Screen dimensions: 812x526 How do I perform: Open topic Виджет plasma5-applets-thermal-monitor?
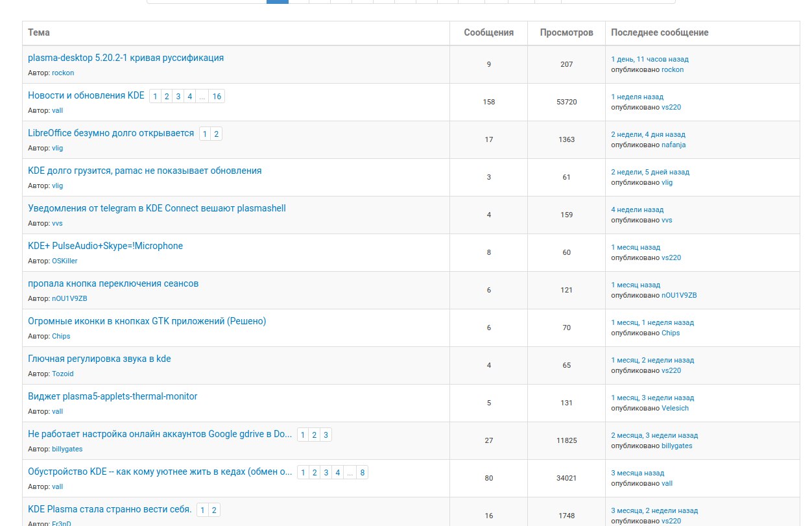point(113,396)
